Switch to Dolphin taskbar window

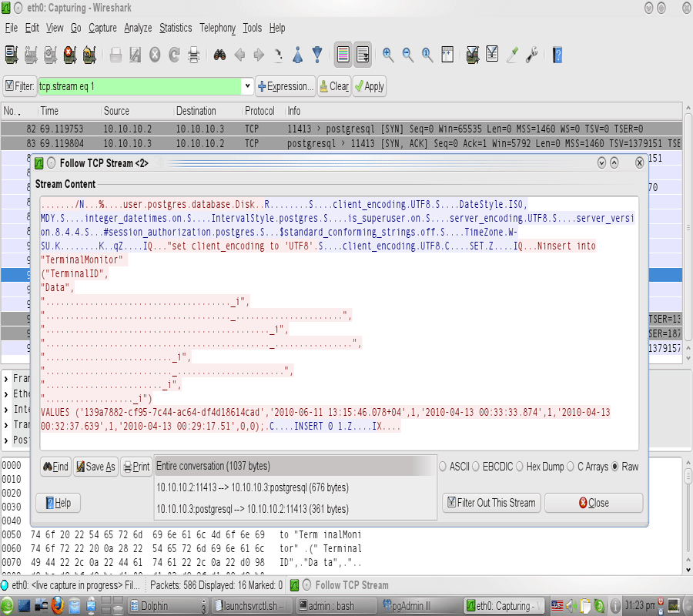coord(168,606)
